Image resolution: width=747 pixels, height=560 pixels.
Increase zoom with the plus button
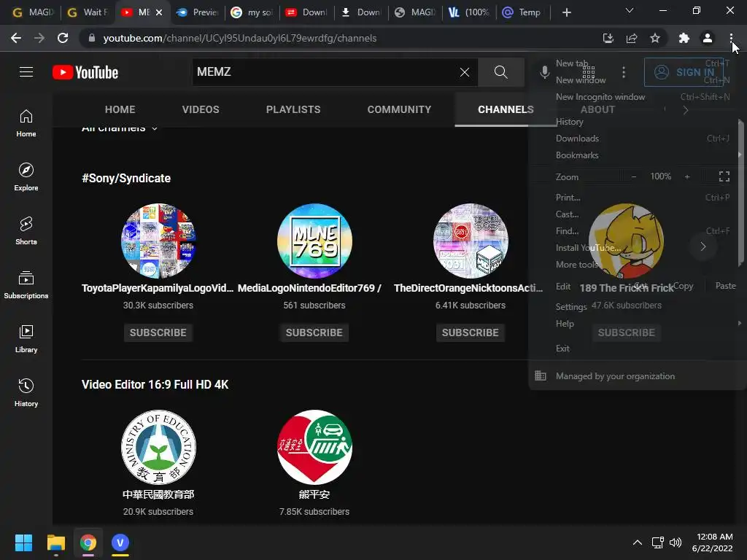pos(687,176)
